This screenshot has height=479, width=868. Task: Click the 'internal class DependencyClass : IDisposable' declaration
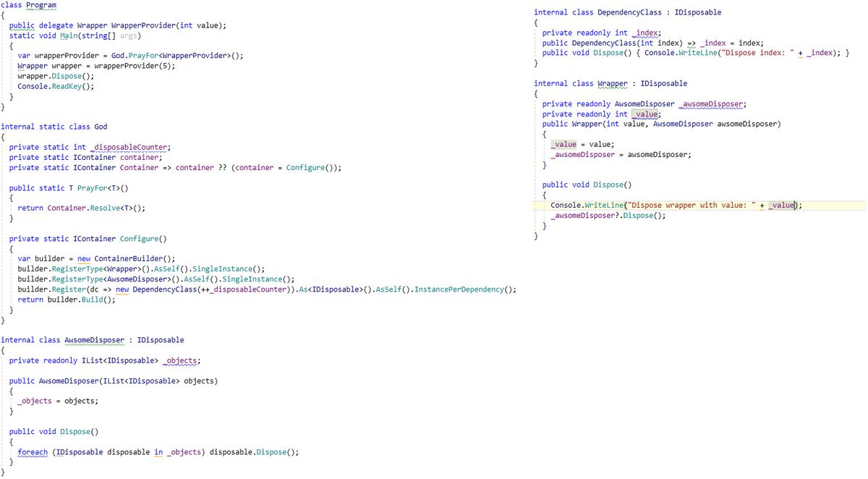627,12
